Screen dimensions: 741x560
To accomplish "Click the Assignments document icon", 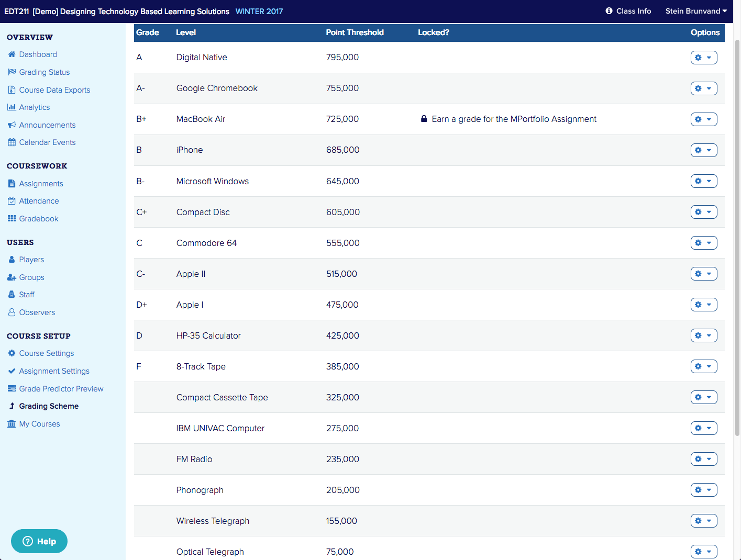I will click(12, 184).
